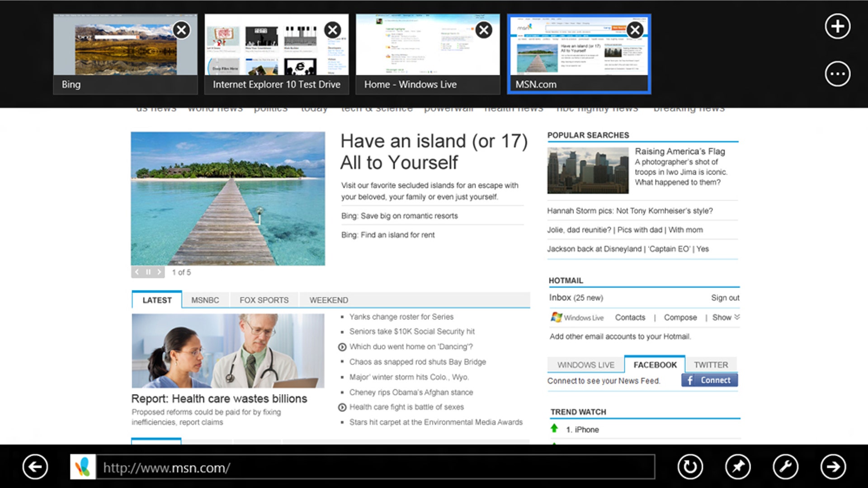The height and width of the screenshot is (488, 868).
Task: Pause the island photo slideshow
Action: tap(148, 272)
